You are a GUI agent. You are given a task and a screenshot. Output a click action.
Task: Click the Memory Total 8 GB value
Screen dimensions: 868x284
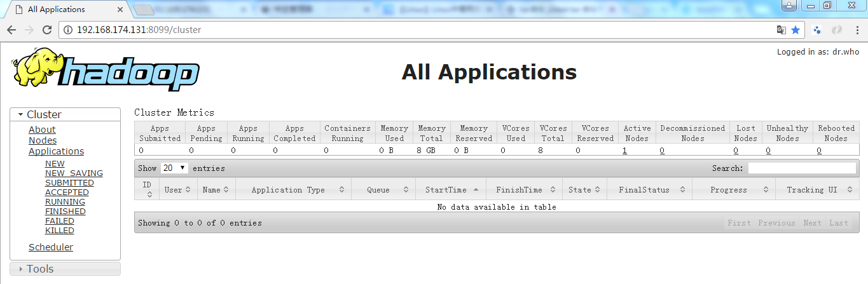427,151
